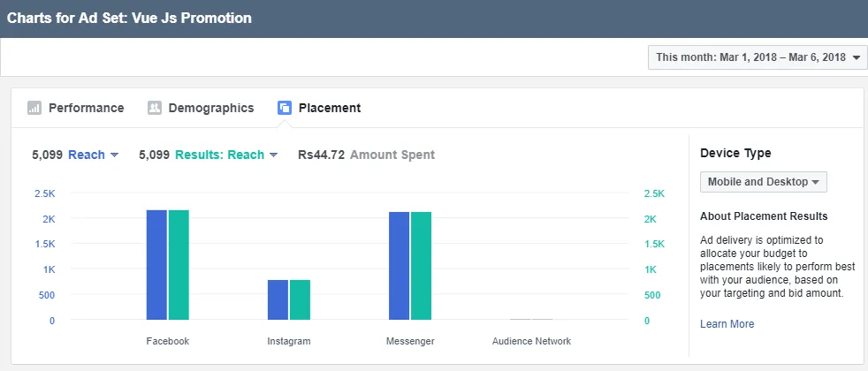Click the green Facebook results bar
Viewport: 868px width, 371px height.
click(x=179, y=265)
